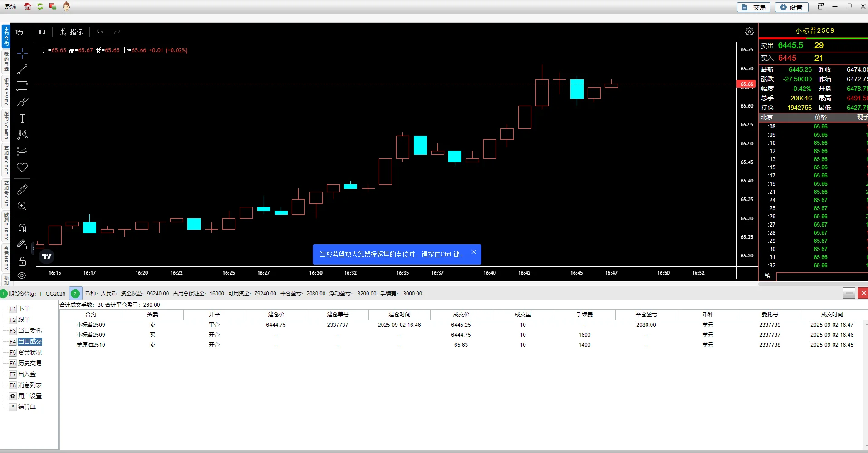Click the 65.66 current price label on axis

(x=746, y=84)
